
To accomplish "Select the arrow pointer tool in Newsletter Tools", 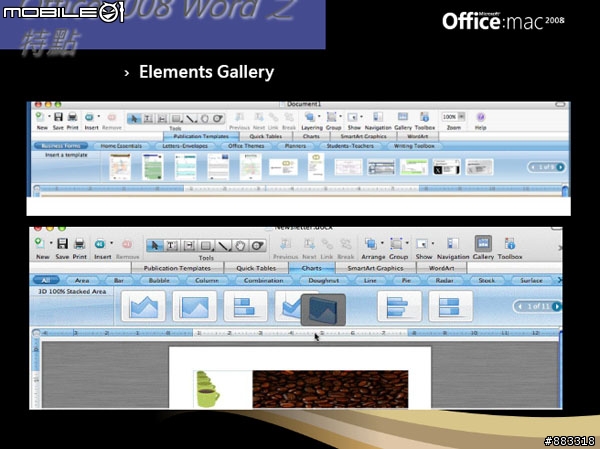I will tap(155, 245).
